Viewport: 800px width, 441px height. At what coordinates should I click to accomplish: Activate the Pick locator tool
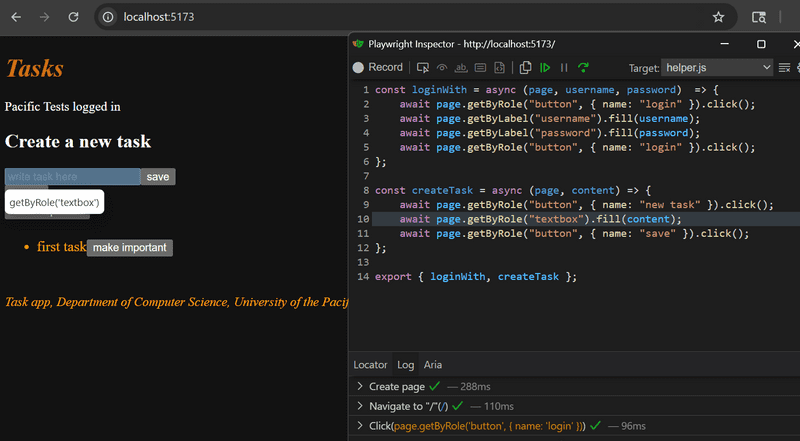coord(422,67)
